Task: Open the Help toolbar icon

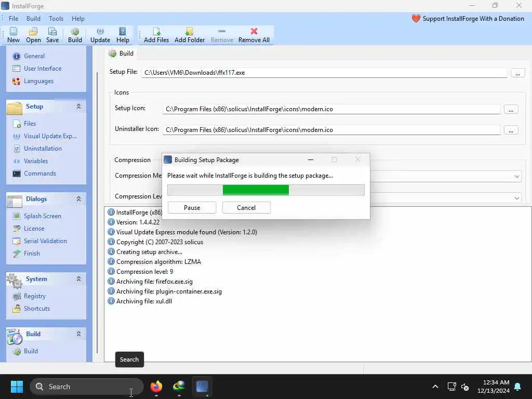Action: click(123, 35)
